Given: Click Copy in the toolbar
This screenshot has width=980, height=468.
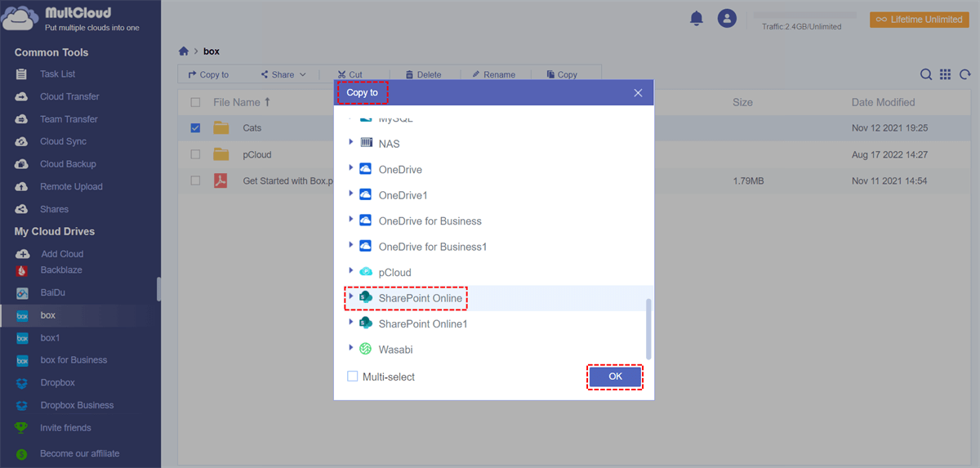Looking at the screenshot, I should point(562,74).
